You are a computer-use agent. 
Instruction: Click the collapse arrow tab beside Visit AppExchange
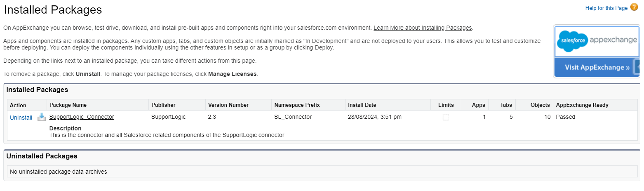point(637,66)
